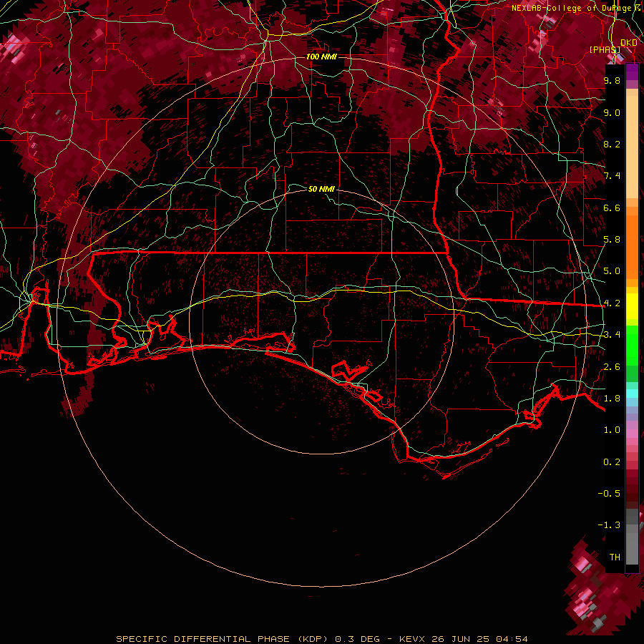Select the 1.0 value on the color scale
644x644 pixels.
(612, 430)
